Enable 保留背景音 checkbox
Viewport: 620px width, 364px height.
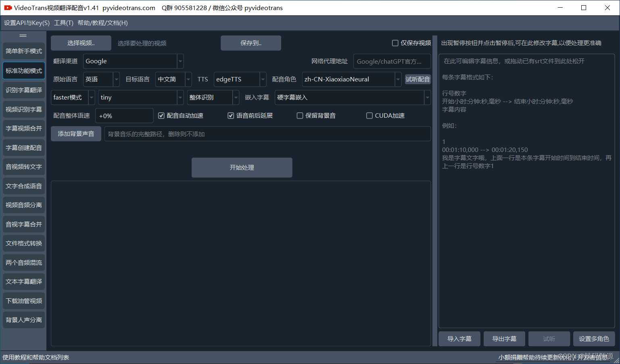click(316, 116)
